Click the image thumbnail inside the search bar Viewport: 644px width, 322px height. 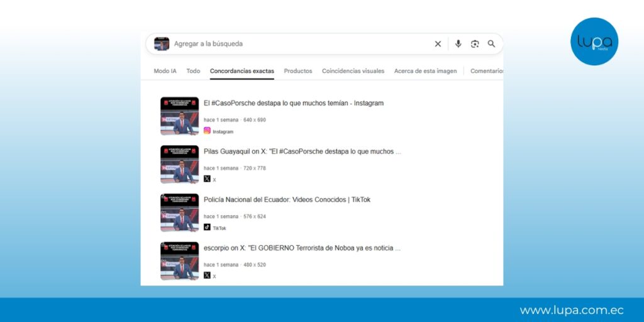(162, 44)
